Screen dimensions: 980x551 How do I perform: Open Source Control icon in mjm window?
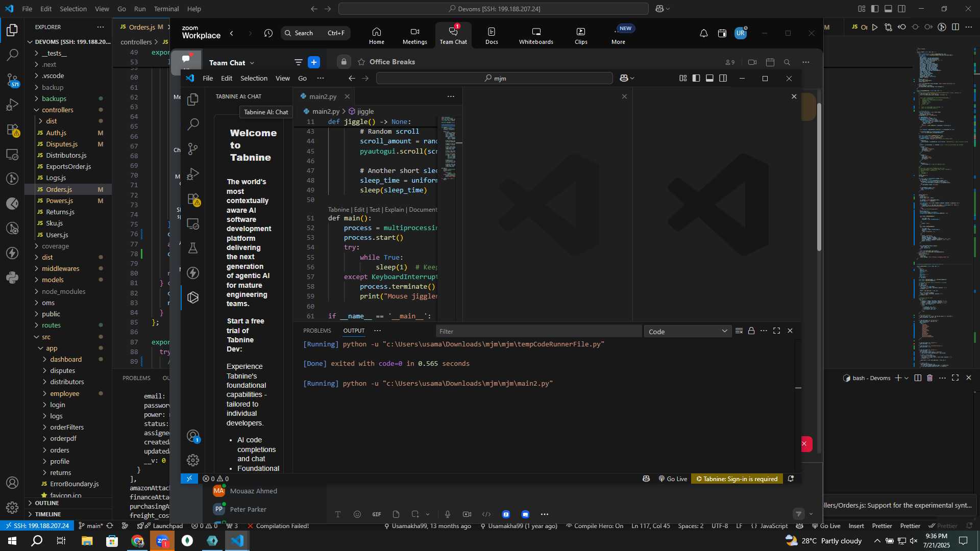pos(193,149)
